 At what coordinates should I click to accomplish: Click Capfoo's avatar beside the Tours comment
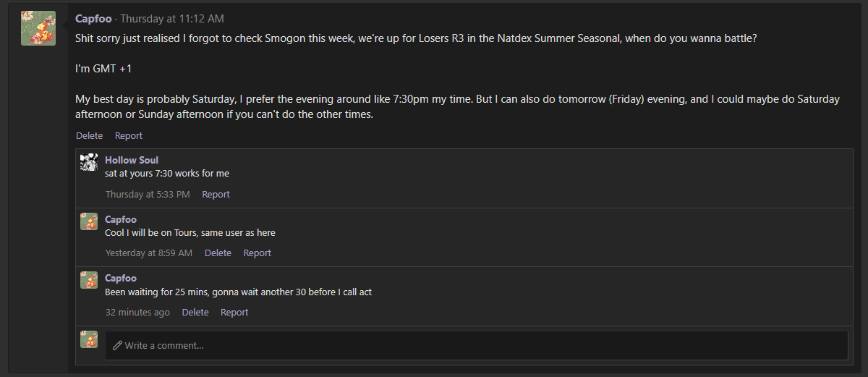[89, 221]
